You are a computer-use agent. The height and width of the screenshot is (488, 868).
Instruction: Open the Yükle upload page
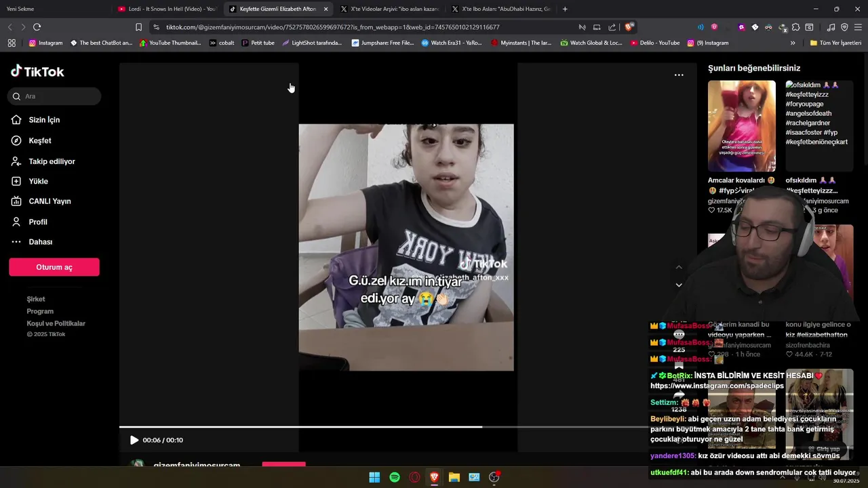pyautogui.click(x=38, y=182)
